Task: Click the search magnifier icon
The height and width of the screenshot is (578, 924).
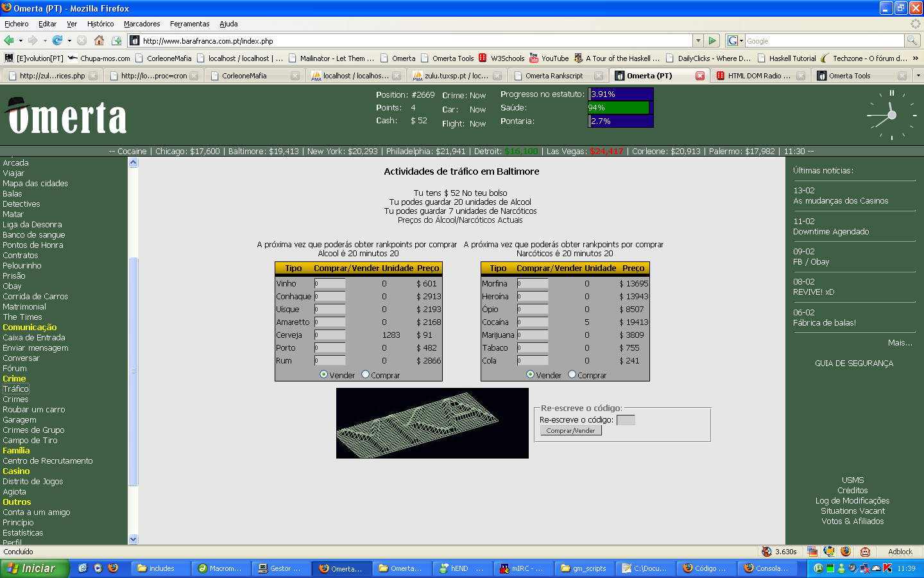Action: pos(912,40)
